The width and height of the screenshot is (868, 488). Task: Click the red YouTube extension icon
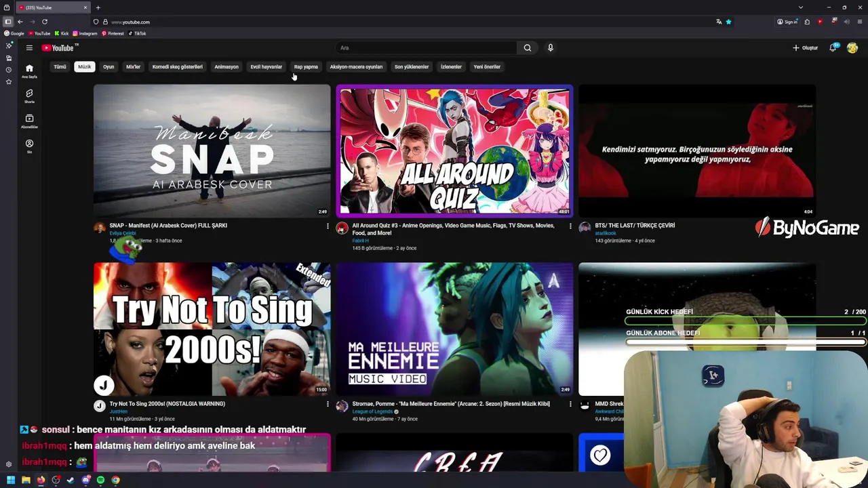click(820, 22)
